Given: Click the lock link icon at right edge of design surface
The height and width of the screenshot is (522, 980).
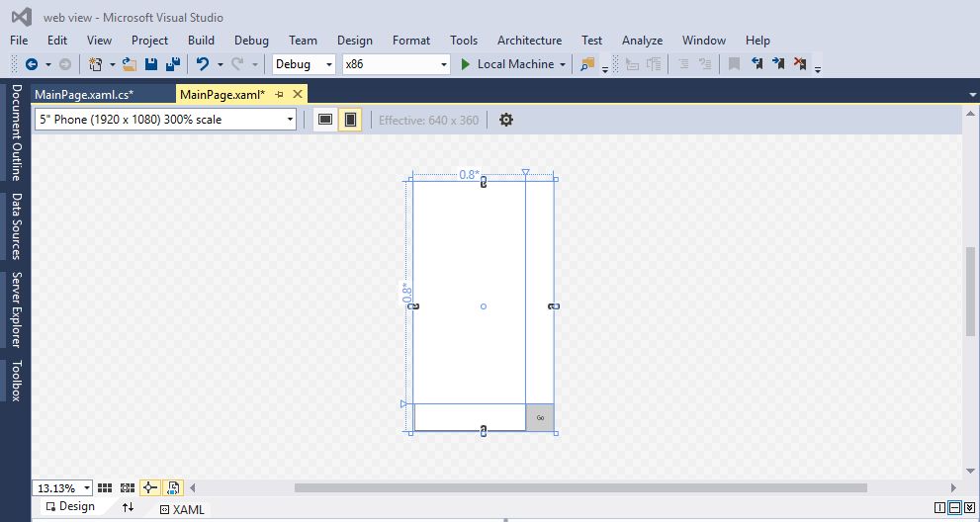Looking at the screenshot, I should point(553,306).
